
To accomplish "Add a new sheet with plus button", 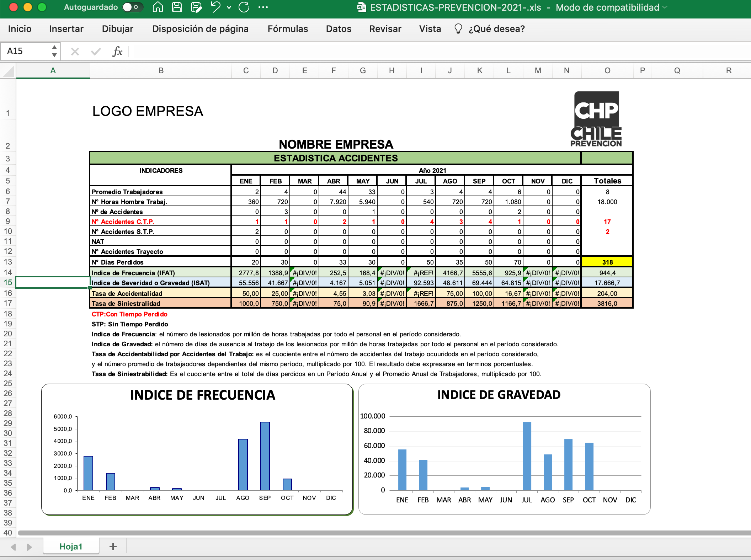I will 113,546.
